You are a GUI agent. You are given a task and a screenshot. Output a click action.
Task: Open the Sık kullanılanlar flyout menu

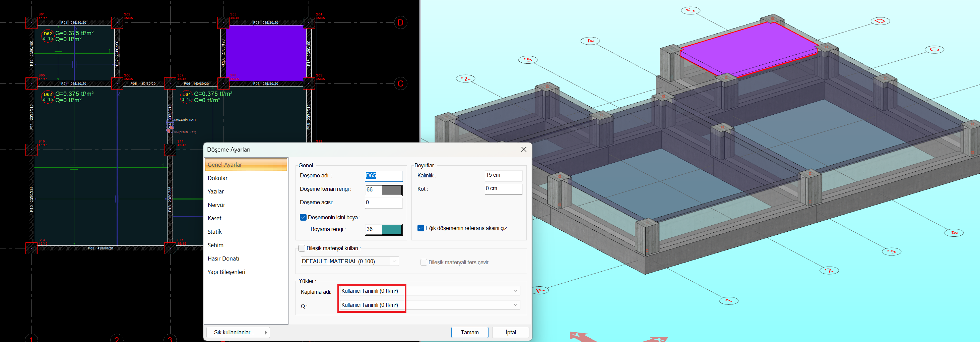238,333
